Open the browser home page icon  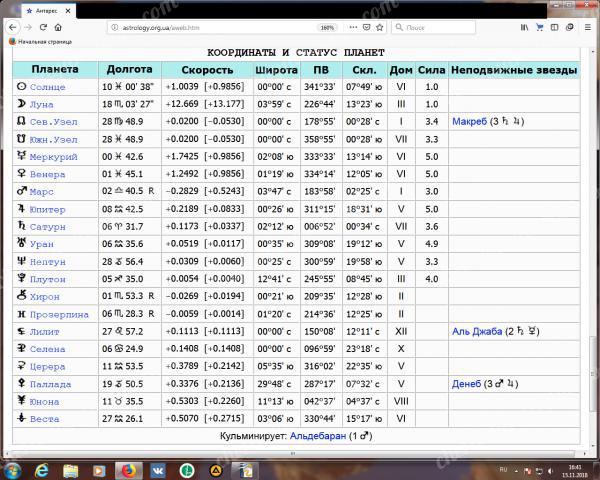[58, 27]
